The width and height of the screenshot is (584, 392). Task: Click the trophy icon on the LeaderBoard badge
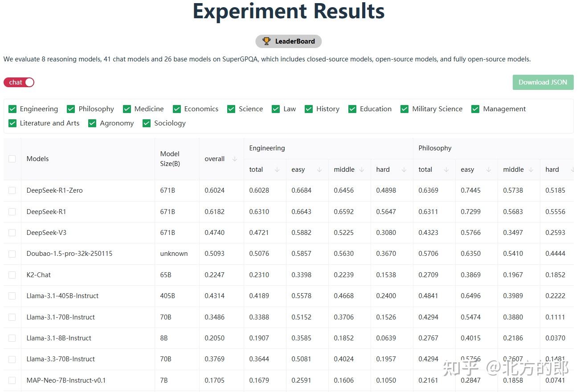[266, 41]
